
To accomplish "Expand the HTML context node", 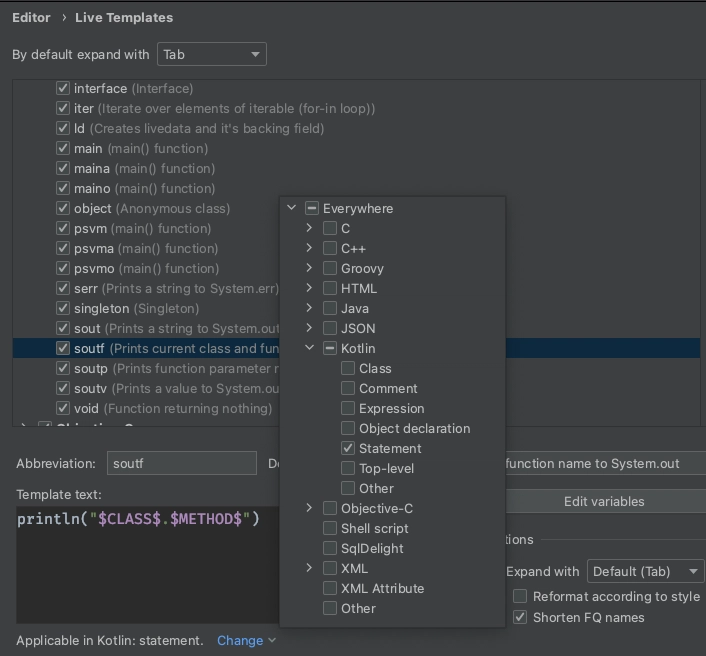I will pos(309,288).
